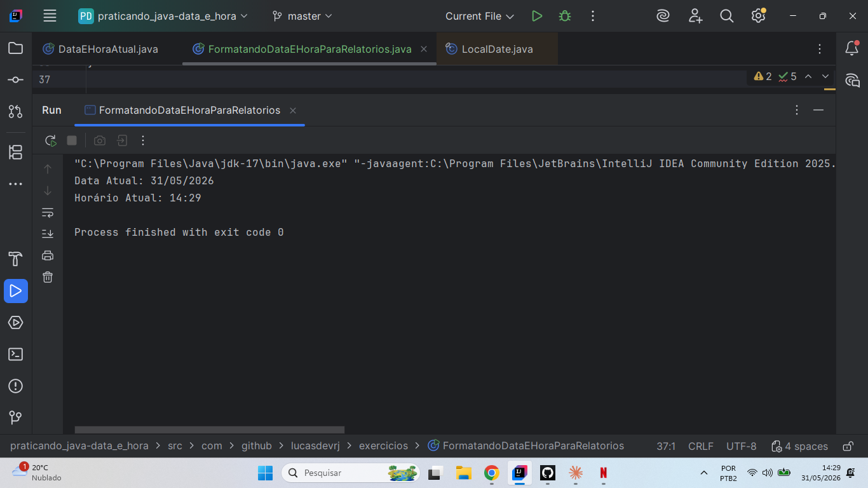Run the current file with green play
Viewport: 868px width, 488px height.
[537, 16]
